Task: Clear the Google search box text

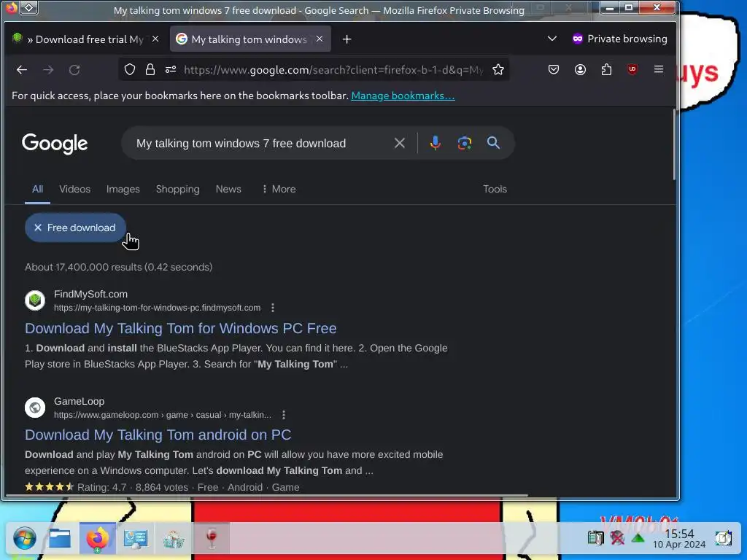Action: (400, 143)
